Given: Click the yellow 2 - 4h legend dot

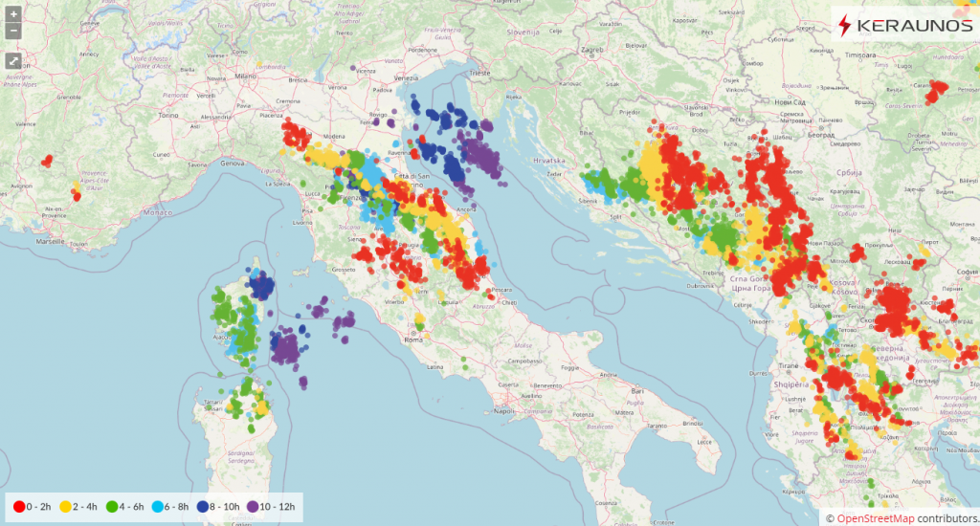Looking at the screenshot, I should point(66,507).
